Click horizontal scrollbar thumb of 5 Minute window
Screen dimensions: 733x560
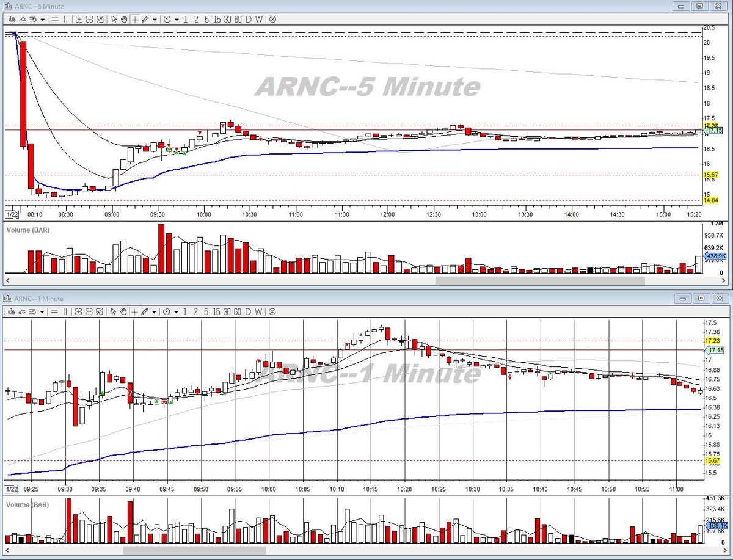[x=540, y=280]
